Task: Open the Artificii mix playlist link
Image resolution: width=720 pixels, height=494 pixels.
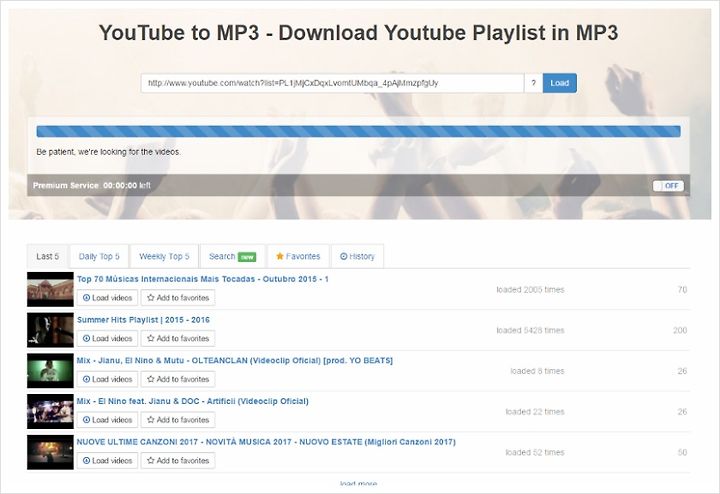Action: (x=192, y=401)
